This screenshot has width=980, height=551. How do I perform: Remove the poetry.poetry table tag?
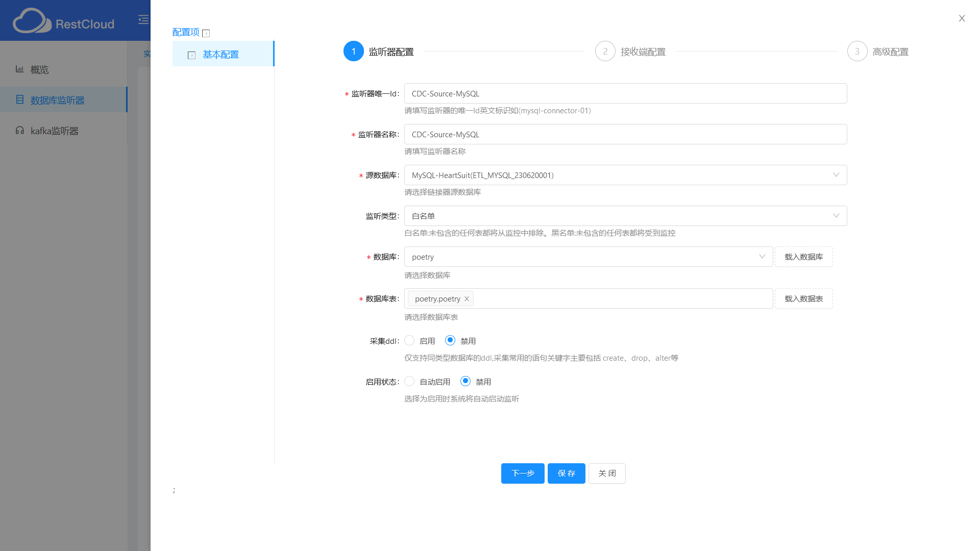point(467,299)
